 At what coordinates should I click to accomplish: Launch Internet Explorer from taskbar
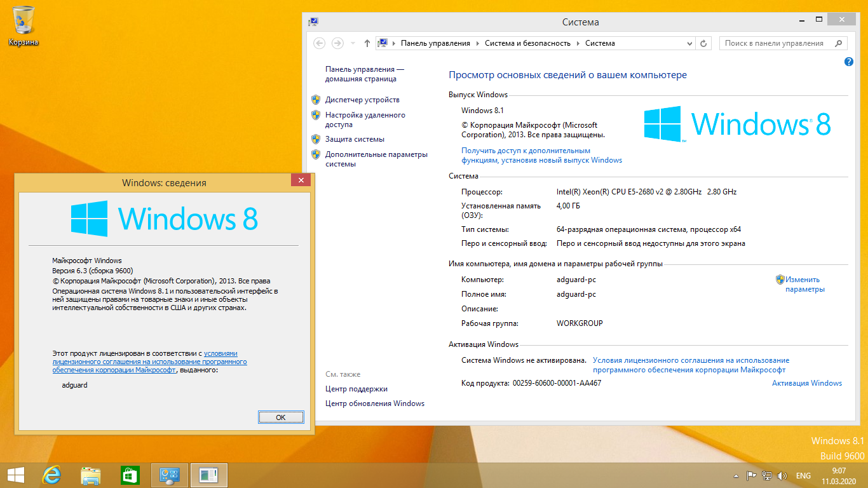click(51, 475)
